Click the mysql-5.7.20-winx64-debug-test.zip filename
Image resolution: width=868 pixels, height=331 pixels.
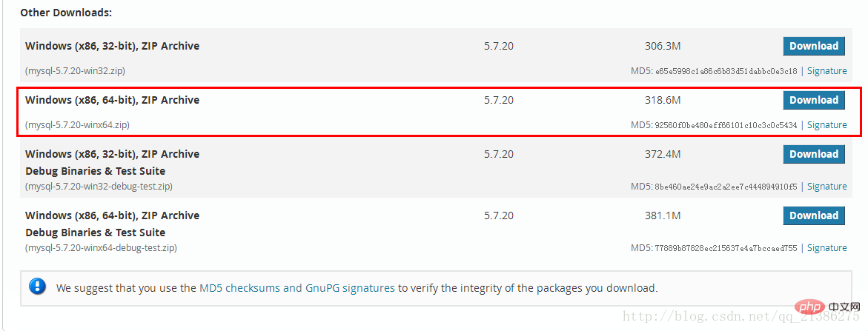101,248
